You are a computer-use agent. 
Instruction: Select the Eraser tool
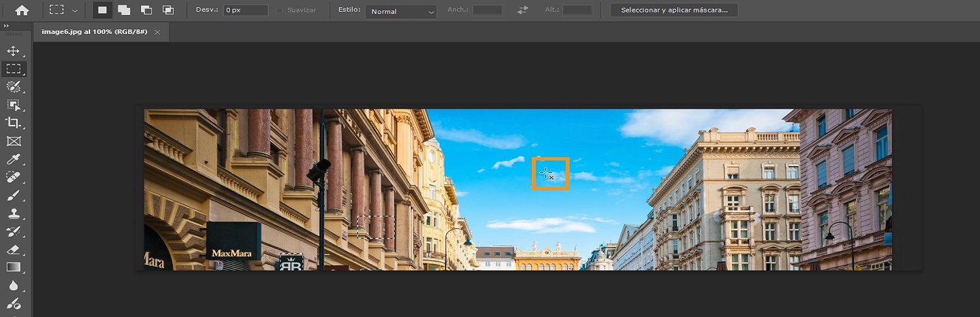tap(13, 249)
